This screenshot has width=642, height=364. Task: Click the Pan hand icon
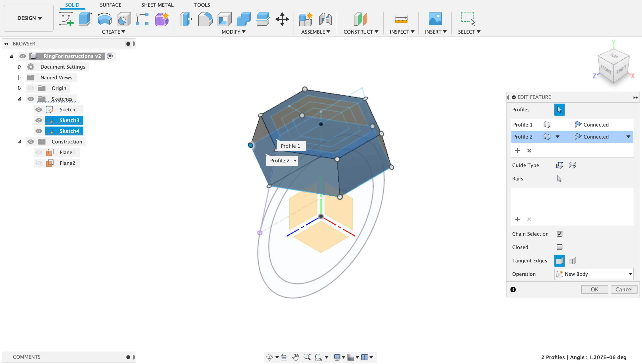coord(296,357)
